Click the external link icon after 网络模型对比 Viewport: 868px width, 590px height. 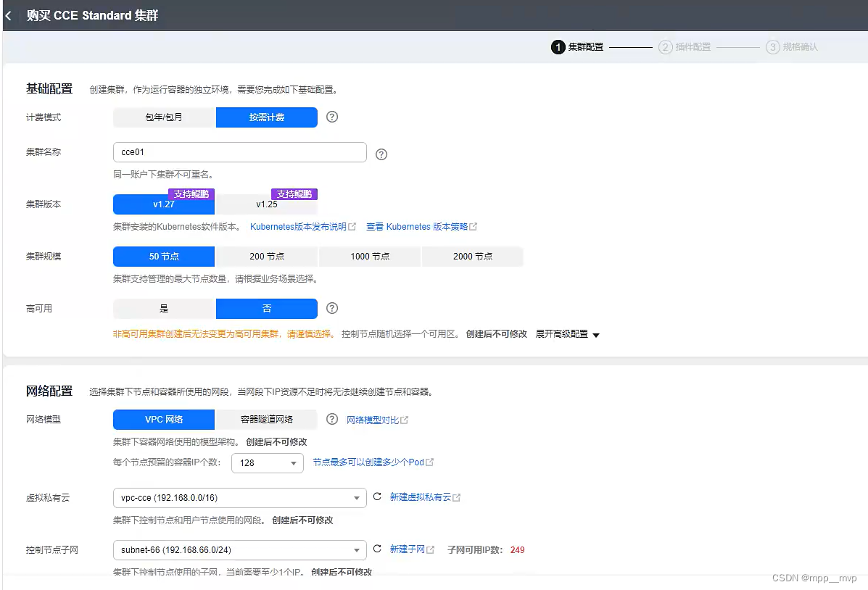404,419
